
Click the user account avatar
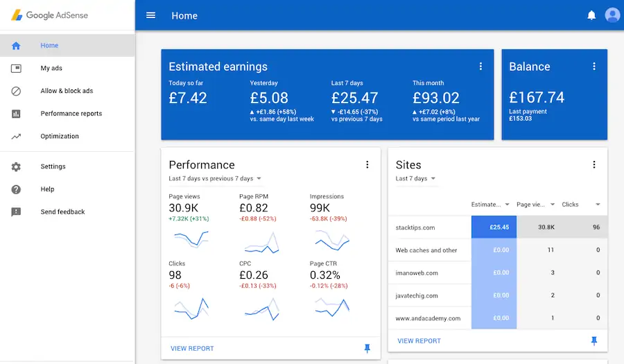pyautogui.click(x=612, y=15)
